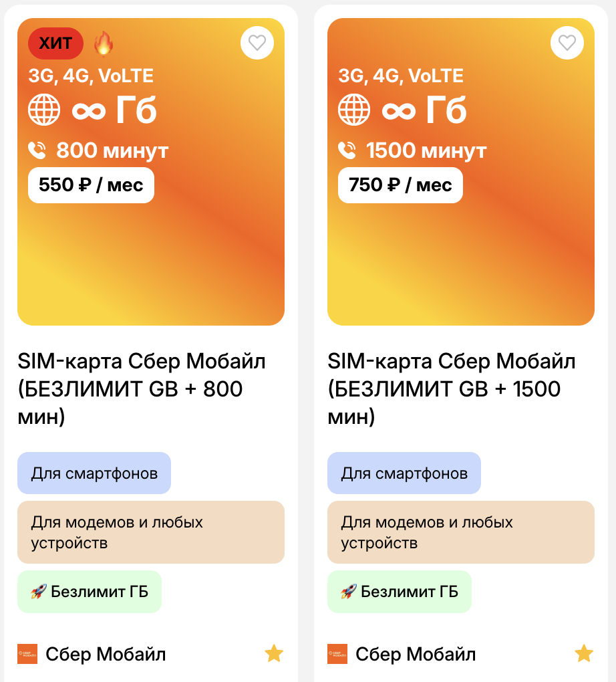Image resolution: width=616 pixels, height=682 pixels.
Task: Open SIM-карта БЕЗЛИМИТ GB + 1500 мин title
Action: click(452, 389)
